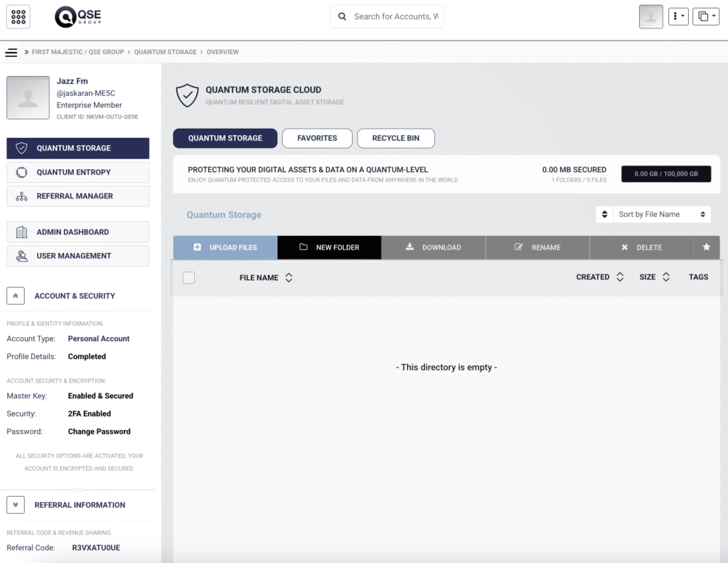The image size is (728, 563).
Task: Sort by Created column arrows
Action: click(620, 277)
